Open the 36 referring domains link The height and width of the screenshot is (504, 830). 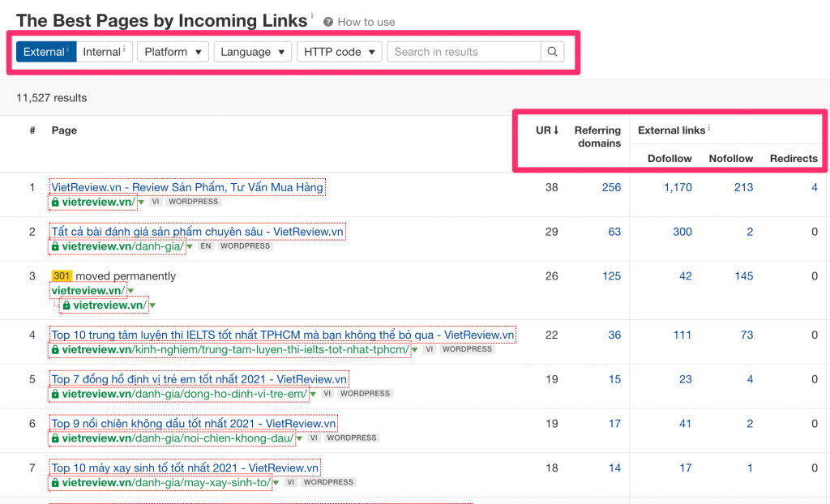point(614,335)
